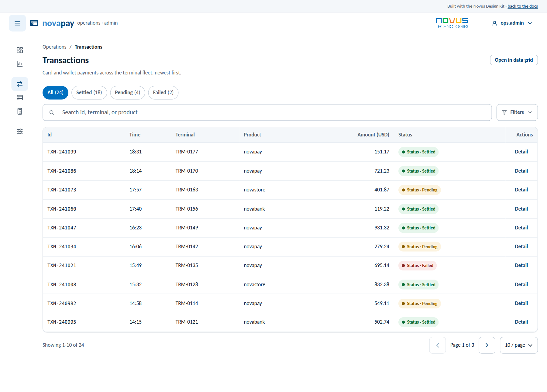Open Detail for TXN-241099

[521, 152]
